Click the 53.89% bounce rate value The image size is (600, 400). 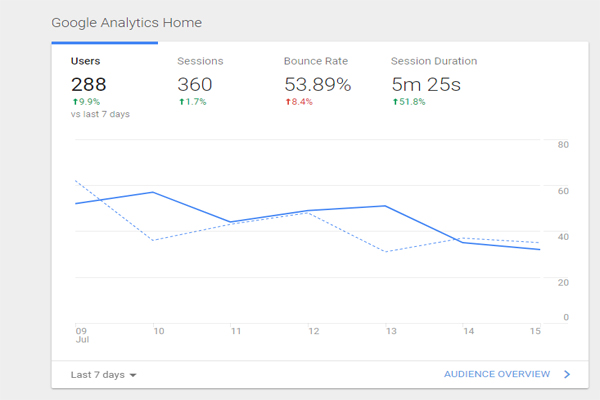click(x=317, y=85)
